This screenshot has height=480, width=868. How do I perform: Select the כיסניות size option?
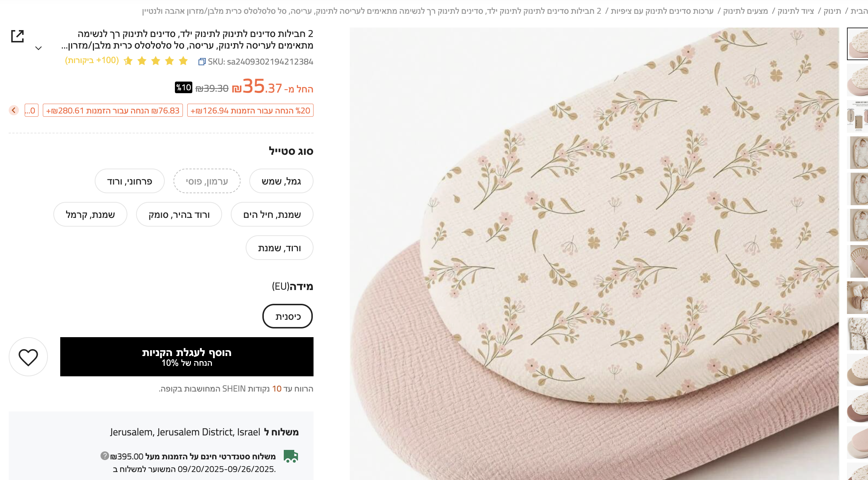click(288, 316)
